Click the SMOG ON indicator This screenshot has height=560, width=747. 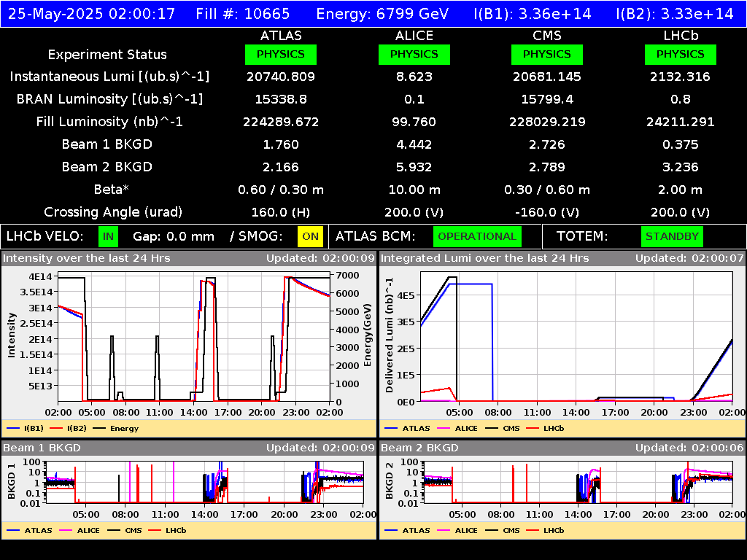pyautogui.click(x=310, y=236)
